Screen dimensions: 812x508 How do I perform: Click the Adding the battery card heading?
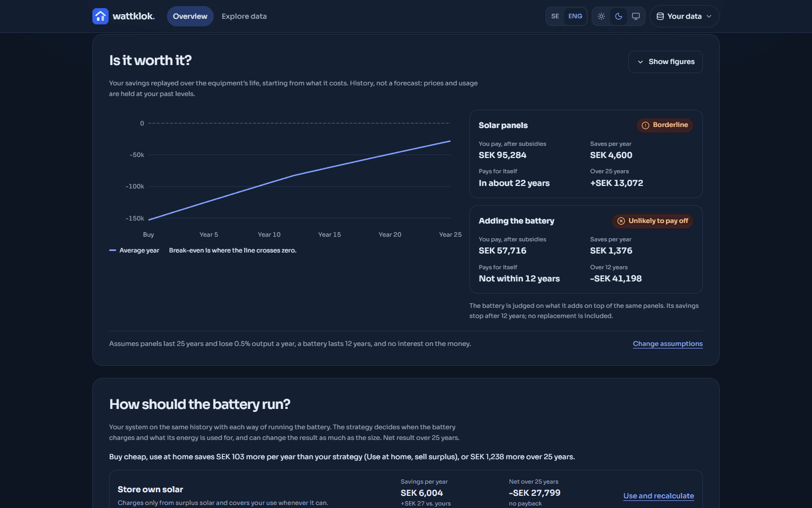coord(517,221)
